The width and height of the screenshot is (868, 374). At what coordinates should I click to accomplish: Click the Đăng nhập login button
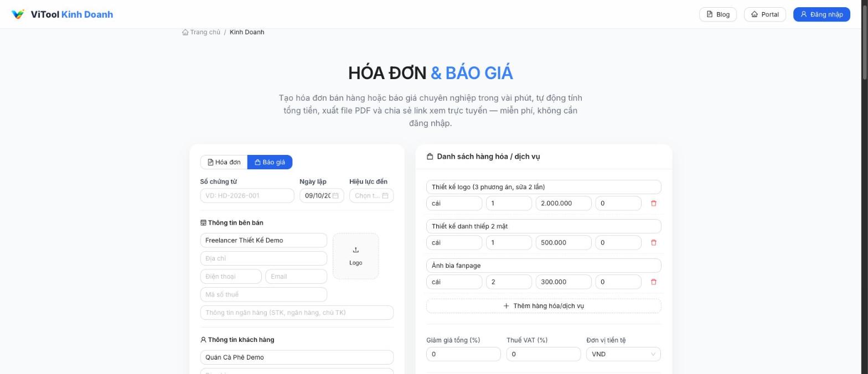pos(821,14)
